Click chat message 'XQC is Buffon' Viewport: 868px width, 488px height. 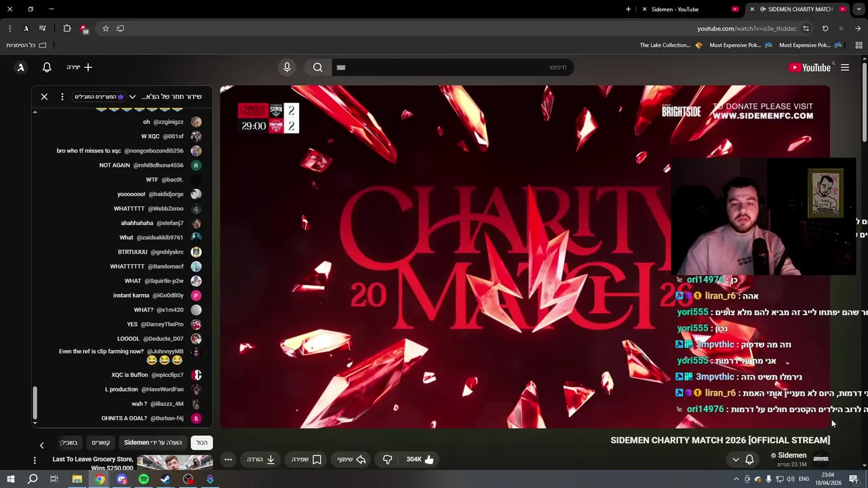130,375
